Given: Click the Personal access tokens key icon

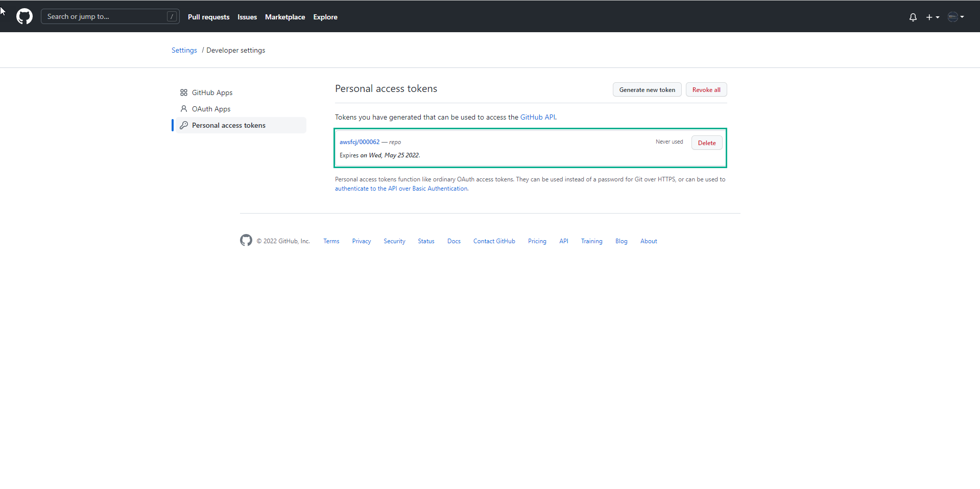Looking at the screenshot, I should tap(184, 125).
